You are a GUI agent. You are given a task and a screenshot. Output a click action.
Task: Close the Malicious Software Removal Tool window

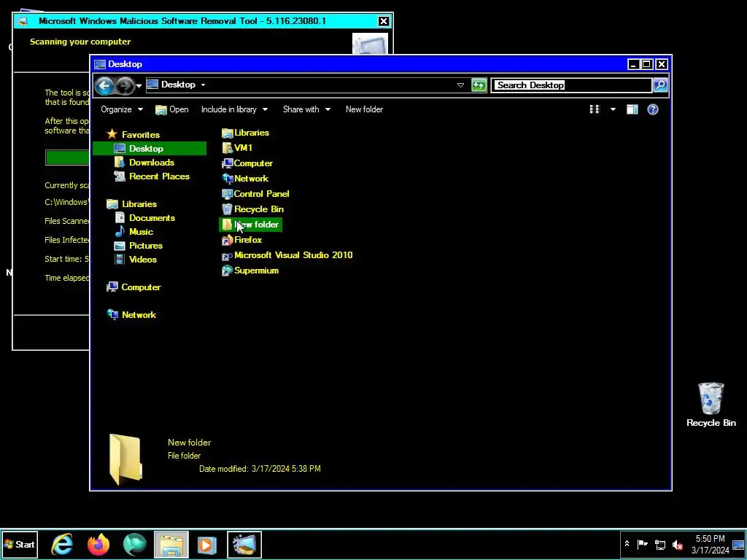click(384, 21)
